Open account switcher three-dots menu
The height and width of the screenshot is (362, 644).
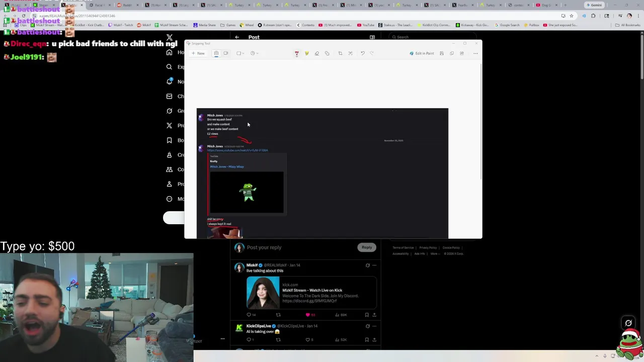pyautogui.click(x=222, y=339)
